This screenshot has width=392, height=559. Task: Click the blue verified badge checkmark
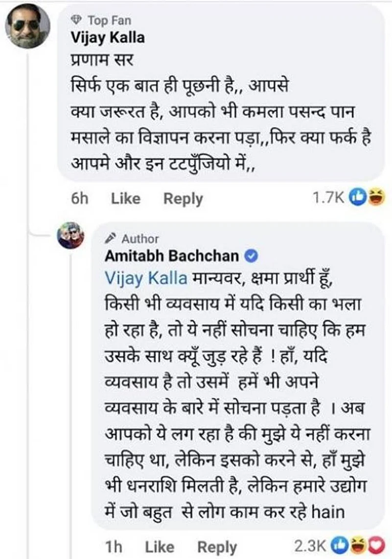249,256
